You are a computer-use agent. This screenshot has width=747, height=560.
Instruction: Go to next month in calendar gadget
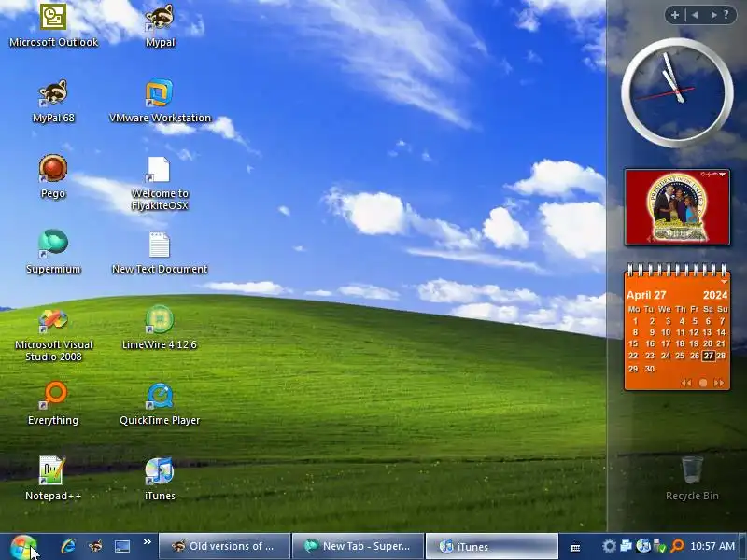[719, 383]
